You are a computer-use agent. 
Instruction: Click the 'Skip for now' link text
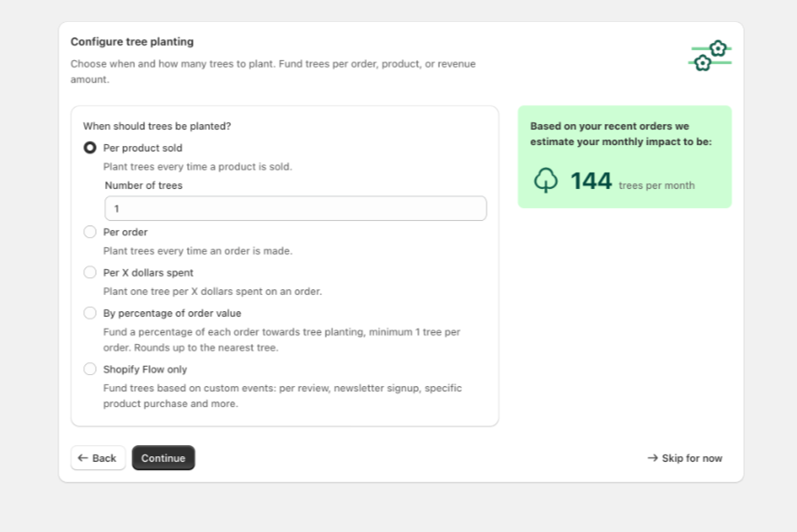[x=691, y=458]
